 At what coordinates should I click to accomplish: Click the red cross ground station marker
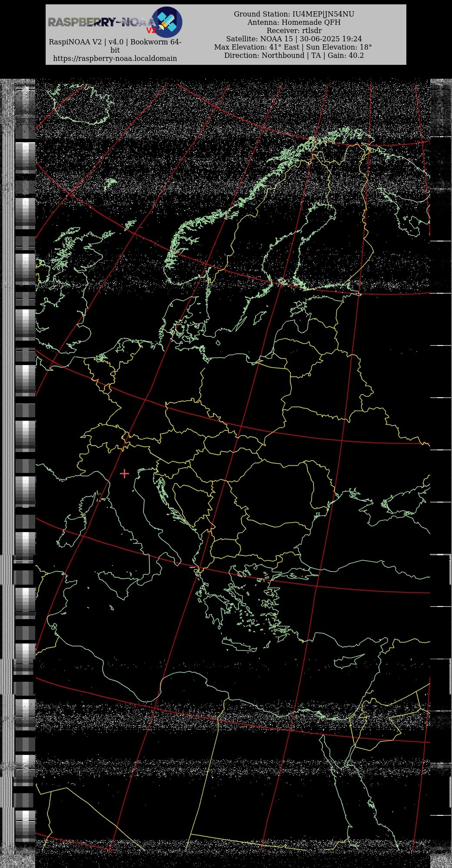(x=125, y=473)
